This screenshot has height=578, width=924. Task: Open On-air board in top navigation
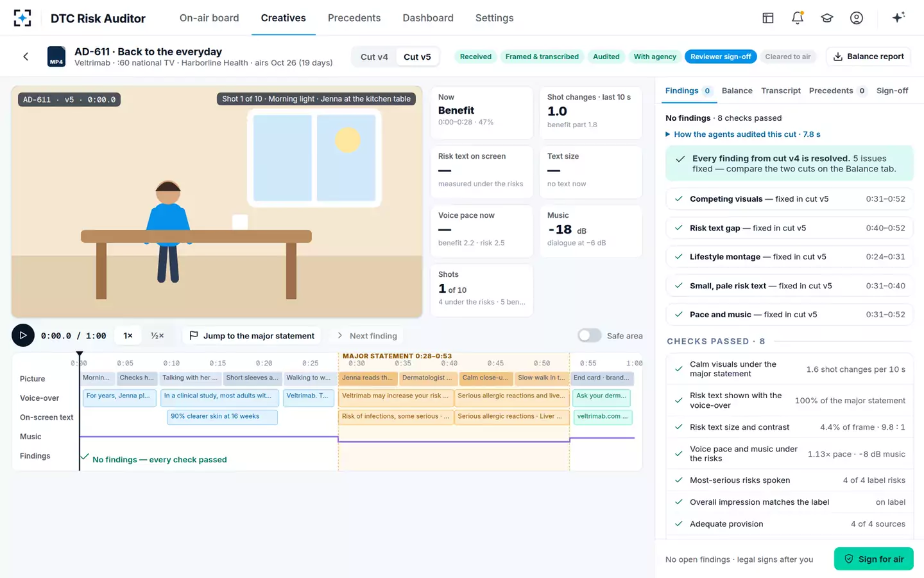[x=209, y=18]
